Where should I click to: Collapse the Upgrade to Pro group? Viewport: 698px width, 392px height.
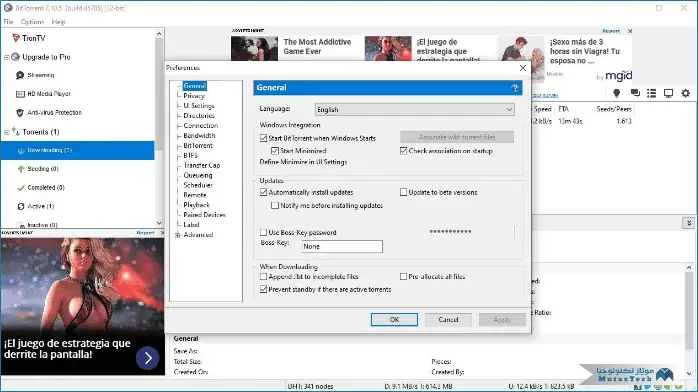click(7, 57)
